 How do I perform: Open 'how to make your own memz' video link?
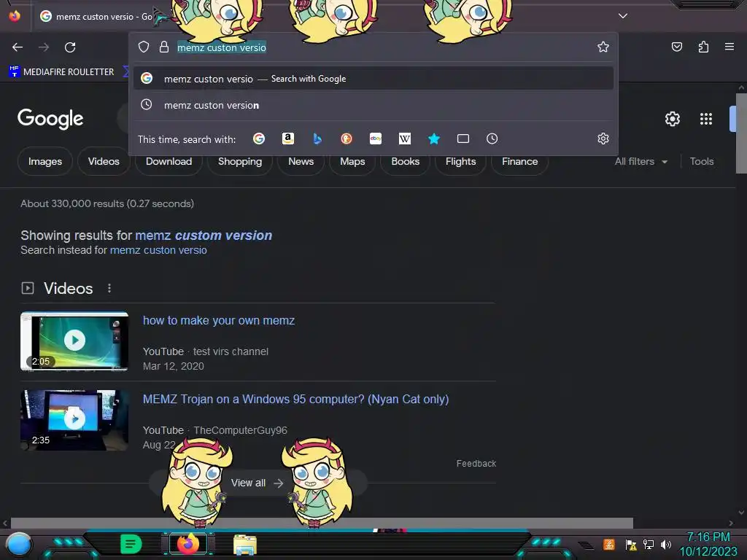(x=219, y=321)
